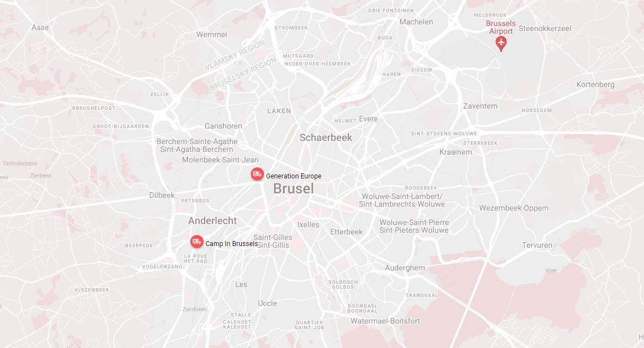This screenshot has height=348, width=644.
Task: Click the Tervuren town label
Action: (537, 245)
